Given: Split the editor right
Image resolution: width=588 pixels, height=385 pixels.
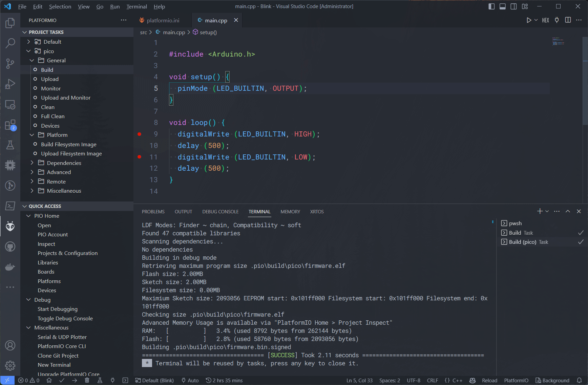Looking at the screenshot, I should (x=568, y=20).
